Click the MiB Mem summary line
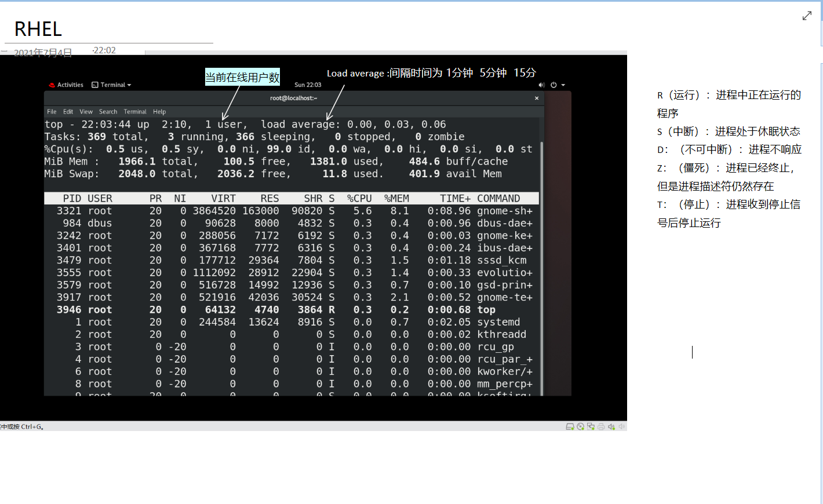The width and height of the screenshot is (823, 504). tap(276, 162)
